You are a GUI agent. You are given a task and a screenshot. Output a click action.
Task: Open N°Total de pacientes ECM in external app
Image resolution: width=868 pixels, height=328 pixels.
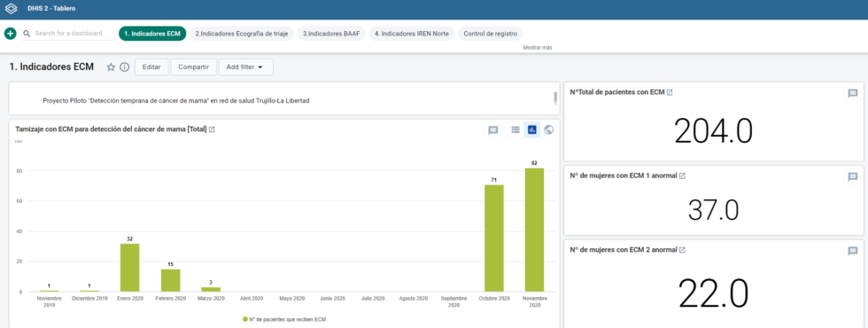[x=670, y=92]
